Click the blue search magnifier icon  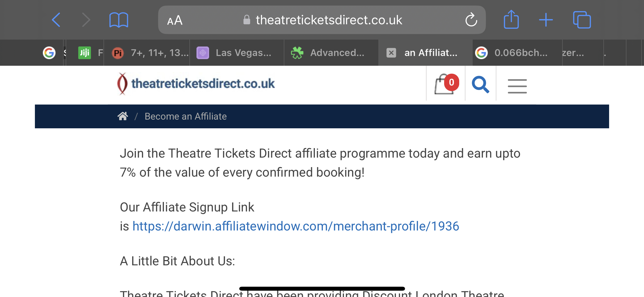(x=480, y=84)
